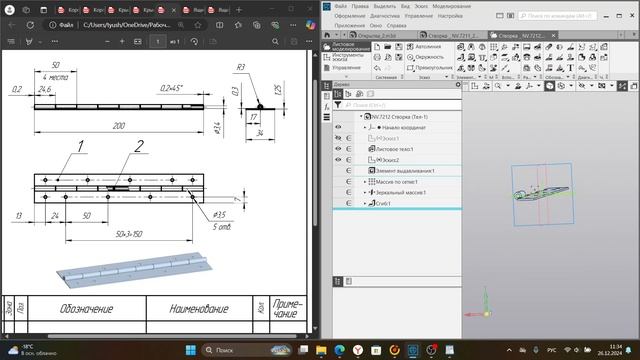
Task: Expand the Зеркальный массив:1 tree node
Action: [x=365, y=193]
